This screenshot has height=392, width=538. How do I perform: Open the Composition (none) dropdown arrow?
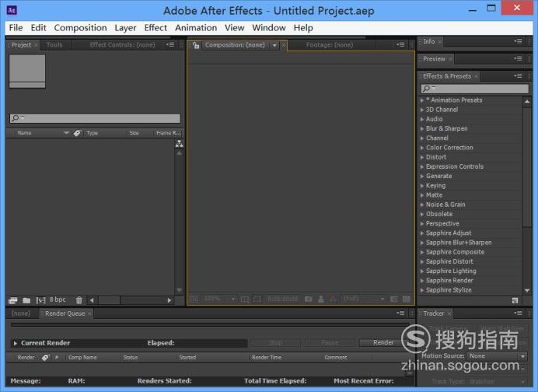pyautogui.click(x=274, y=45)
